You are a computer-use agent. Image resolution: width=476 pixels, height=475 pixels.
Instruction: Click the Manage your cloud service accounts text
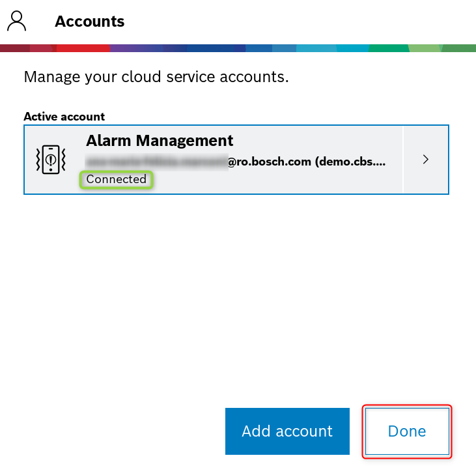156,77
